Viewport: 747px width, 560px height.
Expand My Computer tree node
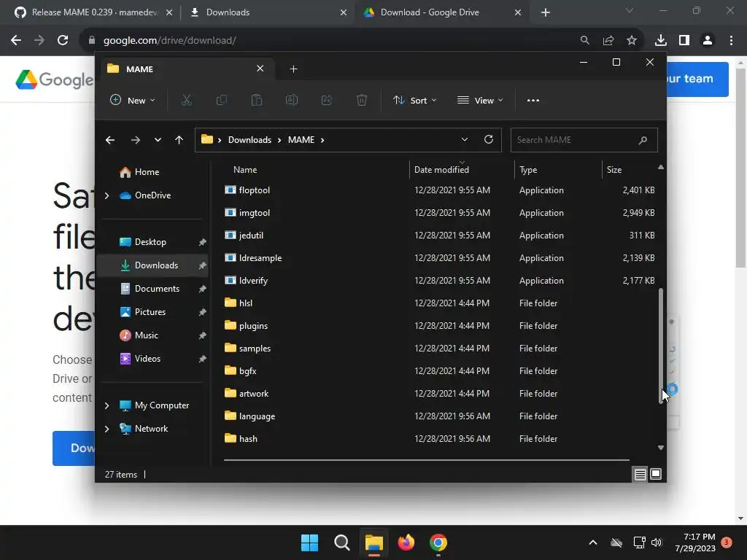(107, 405)
